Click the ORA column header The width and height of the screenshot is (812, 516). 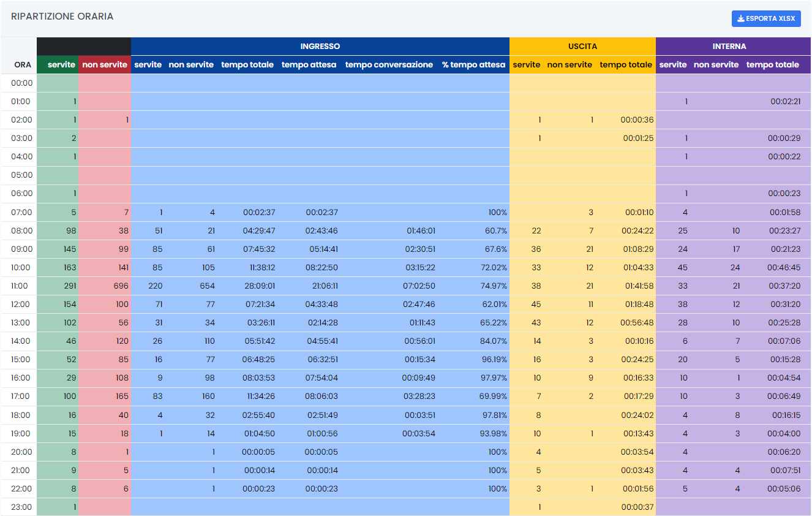[x=23, y=65]
